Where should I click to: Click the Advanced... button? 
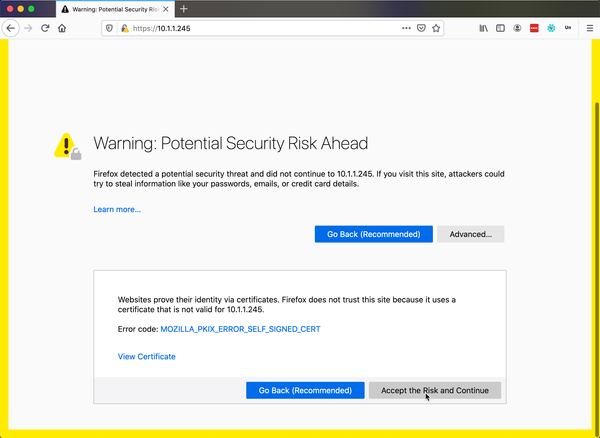pos(470,234)
